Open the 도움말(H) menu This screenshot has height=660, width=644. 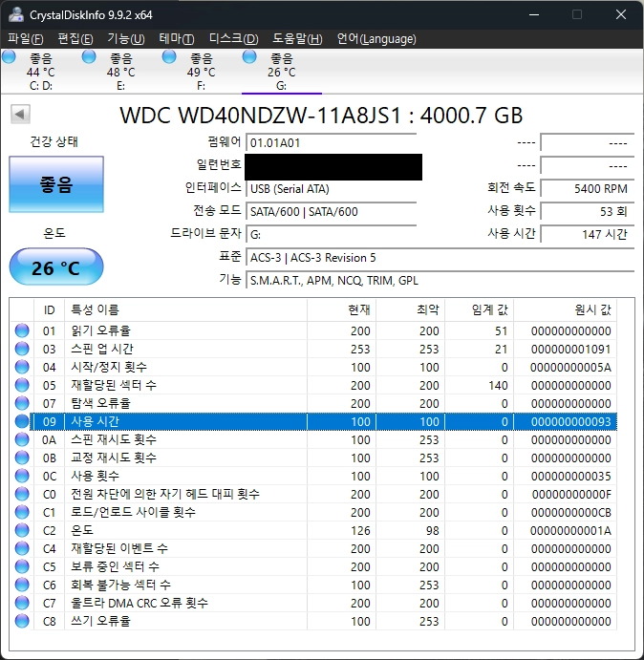297,39
